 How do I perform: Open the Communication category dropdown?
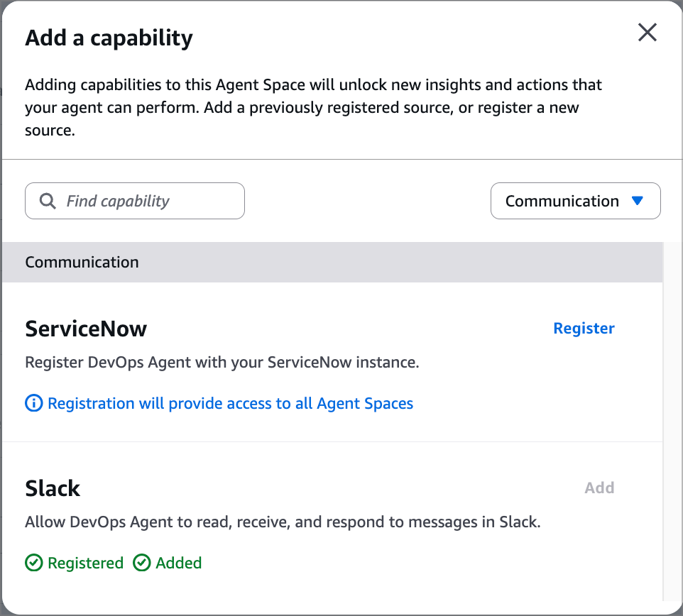tap(575, 202)
